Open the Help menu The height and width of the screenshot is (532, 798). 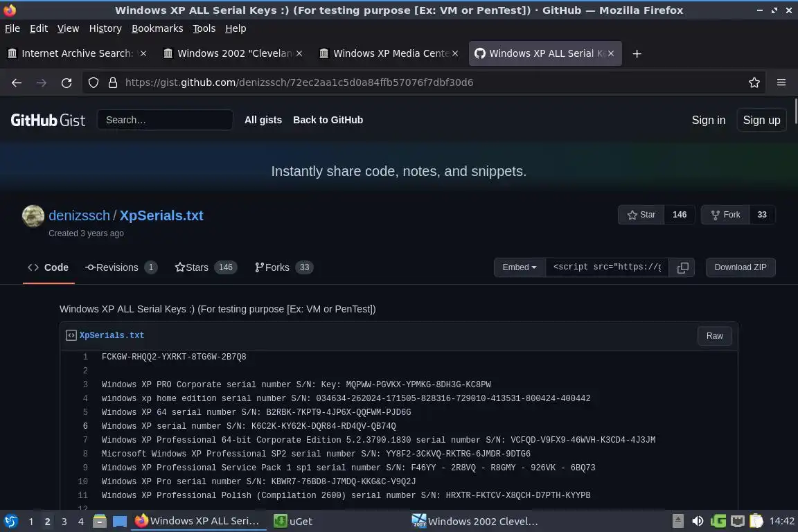point(236,28)
